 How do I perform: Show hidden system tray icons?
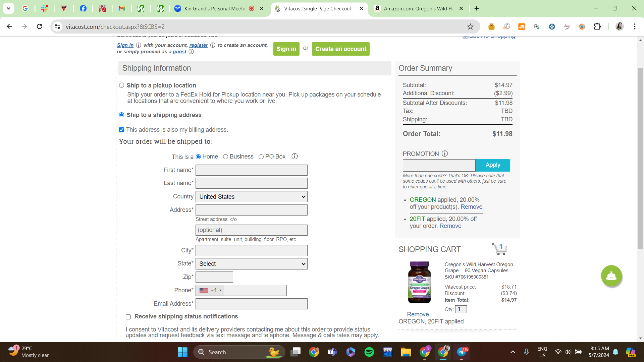(x=513, y=352)
